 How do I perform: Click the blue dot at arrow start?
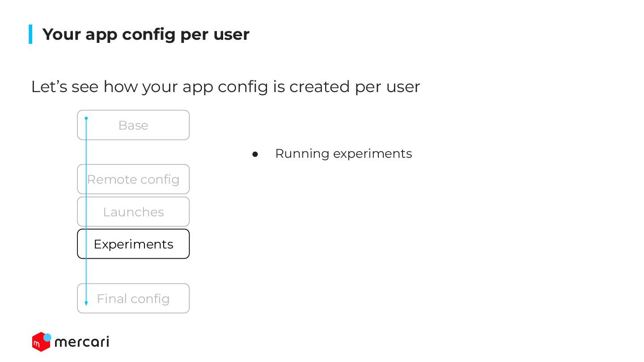click(x=86, y=118)
